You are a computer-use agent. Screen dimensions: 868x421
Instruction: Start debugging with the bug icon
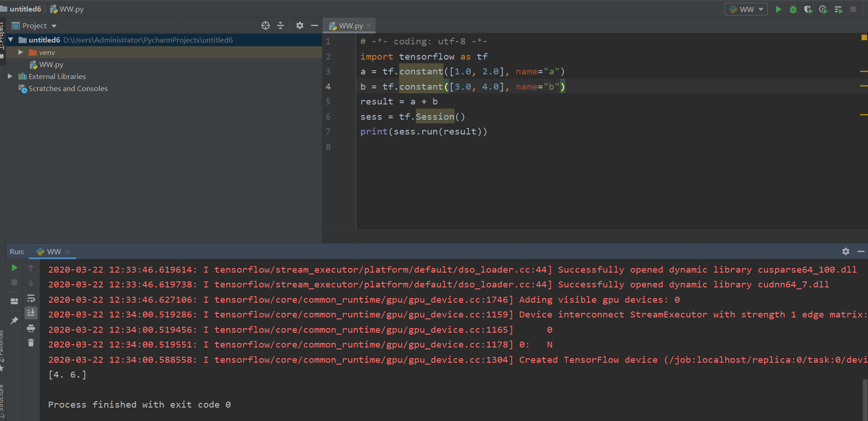(x=793, y=9)
